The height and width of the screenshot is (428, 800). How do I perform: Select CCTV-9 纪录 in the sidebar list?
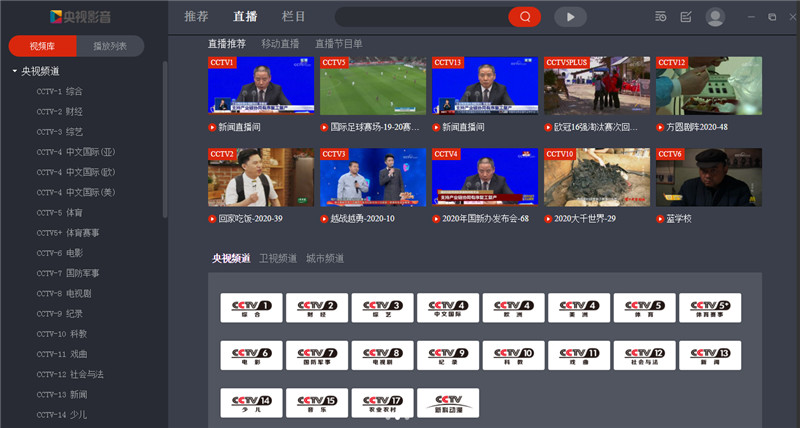coord(59,314)
